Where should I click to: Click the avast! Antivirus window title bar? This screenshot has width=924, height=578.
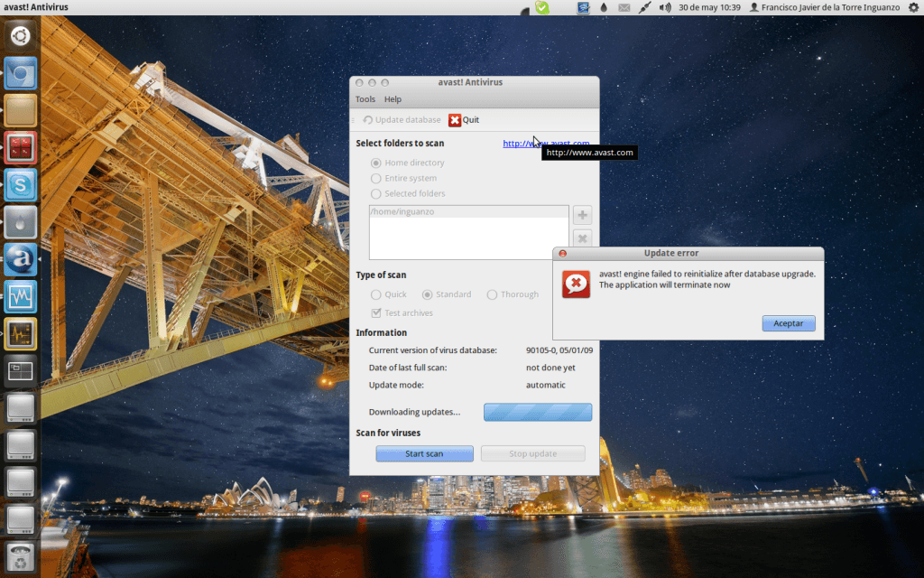pyautogui.click(x=475, y=82)
